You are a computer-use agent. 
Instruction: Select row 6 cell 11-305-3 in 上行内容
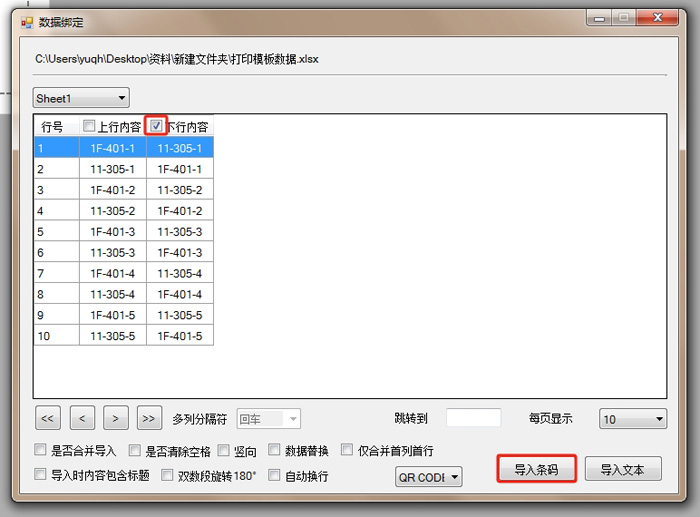pyautogui.click(x=113, y=252)
